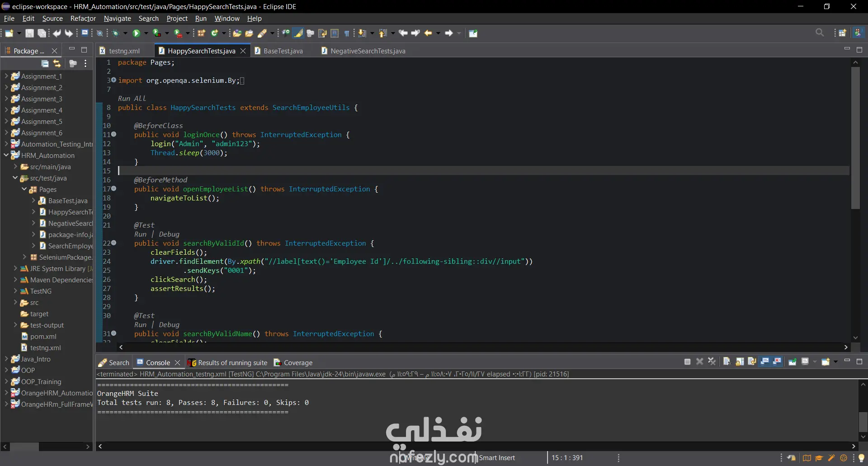Toggle Block Selection Mode in the toolbar

(335, 33)
